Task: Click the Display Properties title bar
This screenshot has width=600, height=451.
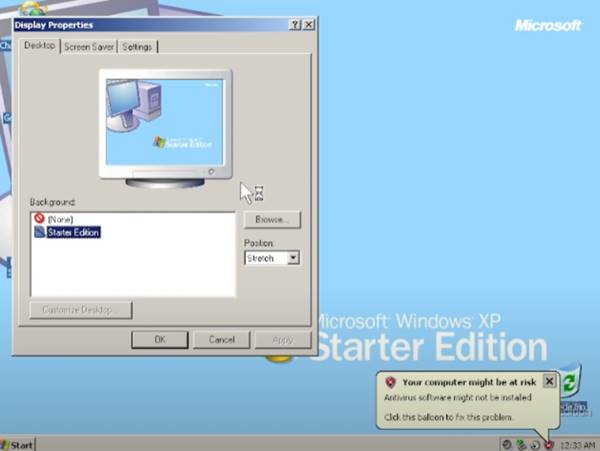Action: tap(151, 25)
